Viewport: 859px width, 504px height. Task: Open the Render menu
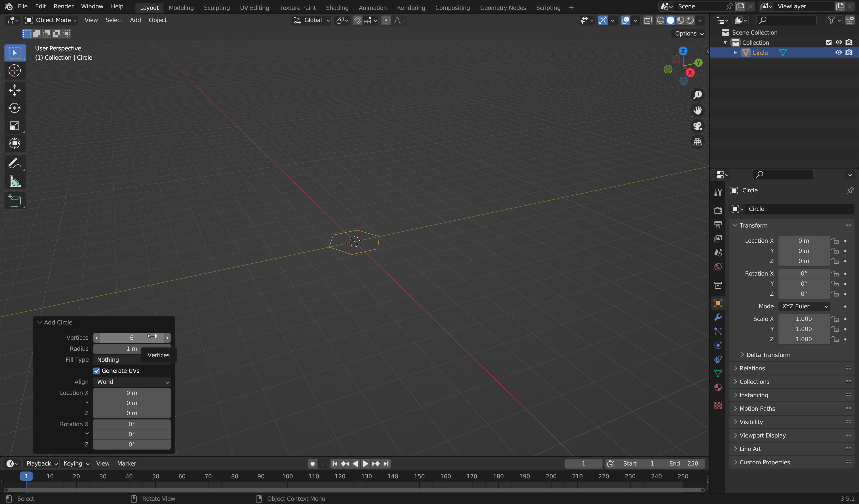pos(64,6)
